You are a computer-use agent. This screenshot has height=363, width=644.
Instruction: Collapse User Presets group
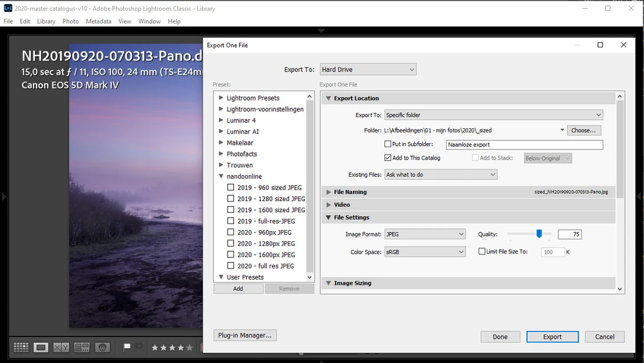pyautogui.click(x=221, y=277)
